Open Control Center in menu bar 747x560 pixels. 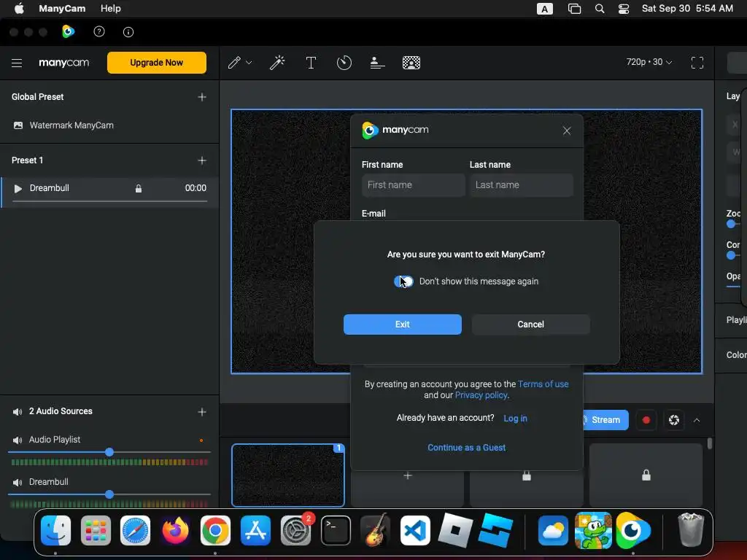[x=624, y=9]
